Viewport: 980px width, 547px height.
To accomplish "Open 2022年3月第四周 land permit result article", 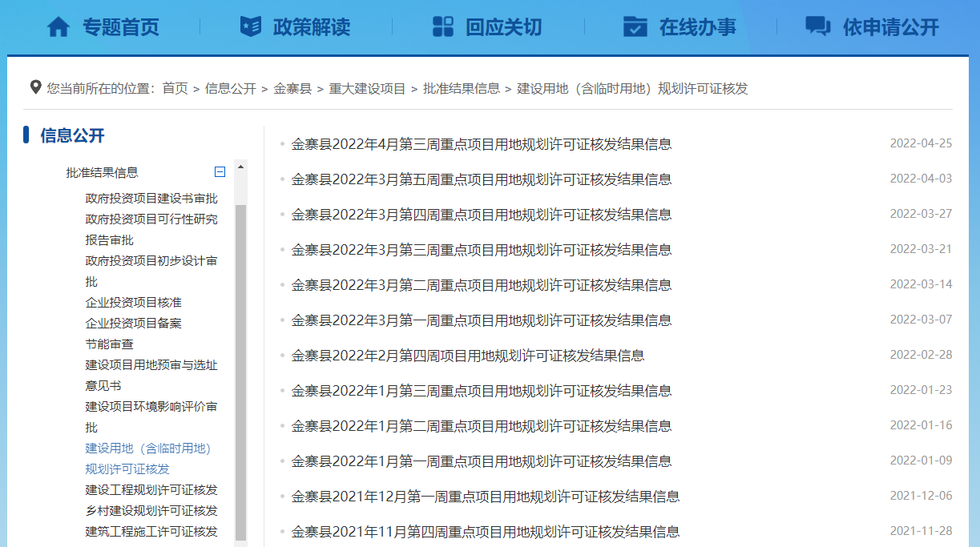I will tap(482, 215).
